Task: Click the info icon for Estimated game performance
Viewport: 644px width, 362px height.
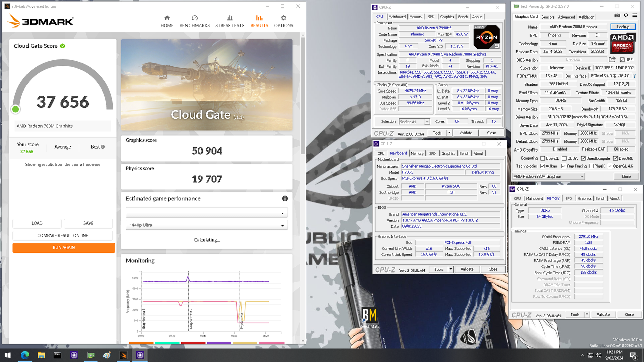Action: [285, 199]
